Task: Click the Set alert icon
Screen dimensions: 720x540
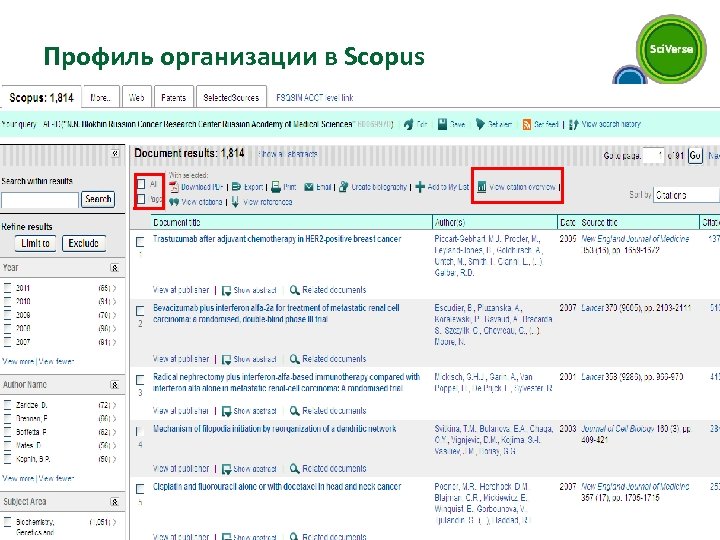Action: pos(480,124)
